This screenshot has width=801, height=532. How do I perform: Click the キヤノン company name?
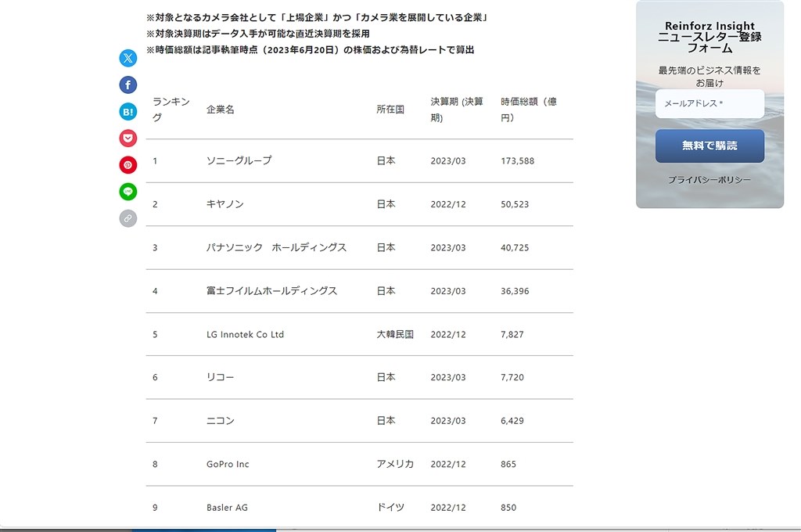[x=224, y=204]
